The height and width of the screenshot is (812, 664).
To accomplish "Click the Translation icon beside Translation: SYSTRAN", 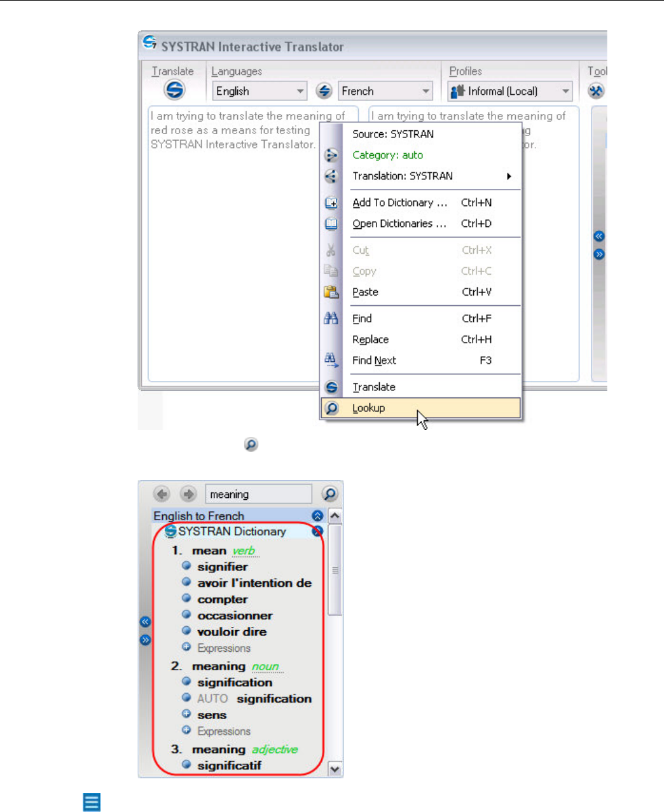I will (331, 176).
